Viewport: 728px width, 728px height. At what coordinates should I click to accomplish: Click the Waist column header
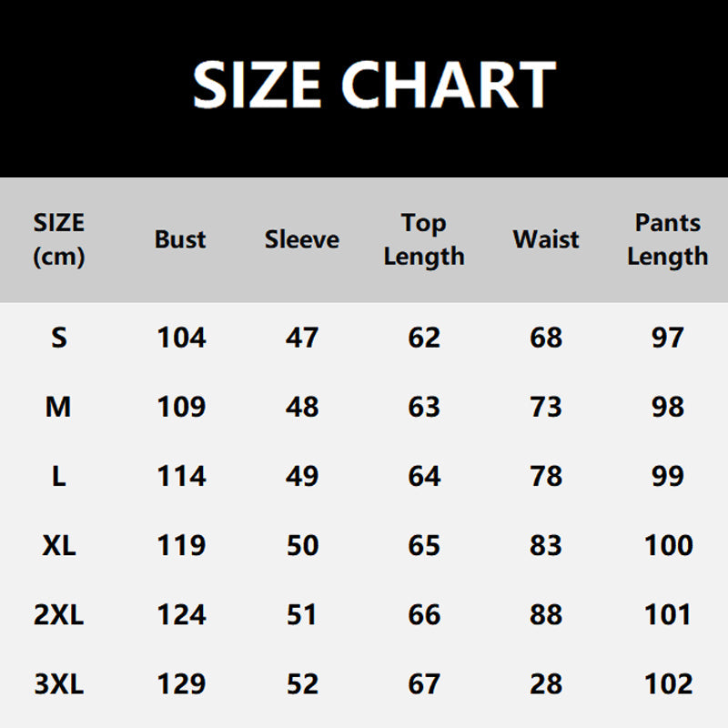tap(546, 239)
